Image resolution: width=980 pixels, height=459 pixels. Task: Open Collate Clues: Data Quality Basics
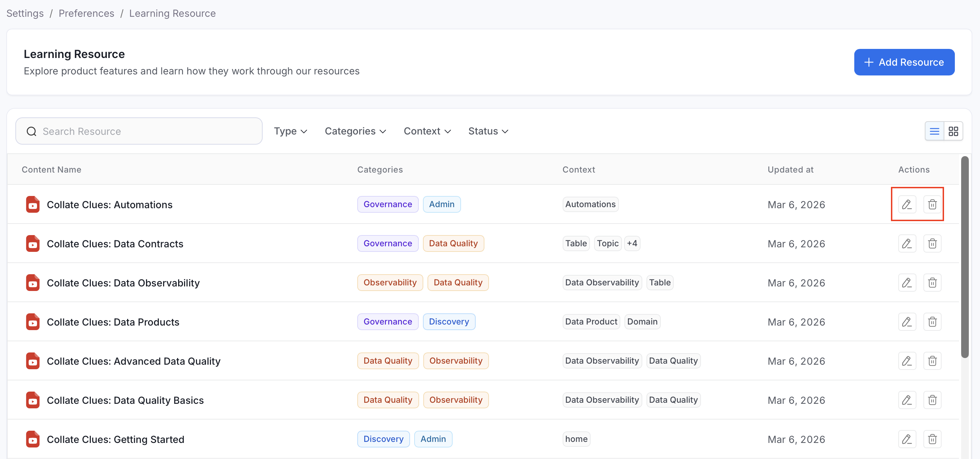click(x=125, y=400)
